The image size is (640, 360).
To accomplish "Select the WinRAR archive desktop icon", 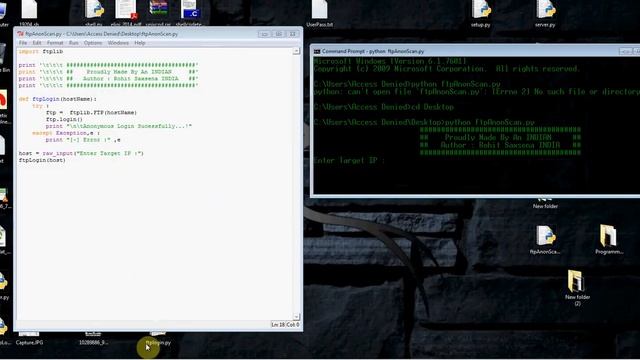I will tap(158, 12).
